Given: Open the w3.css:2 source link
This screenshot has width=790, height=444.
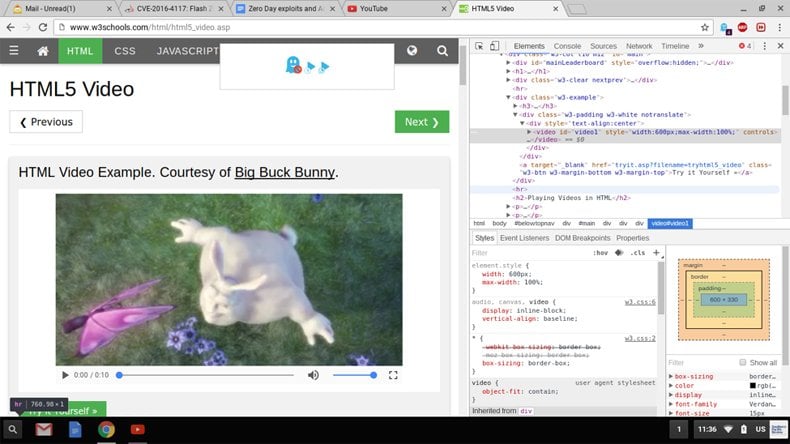Looking at the screenshot, I should point(640,338).
